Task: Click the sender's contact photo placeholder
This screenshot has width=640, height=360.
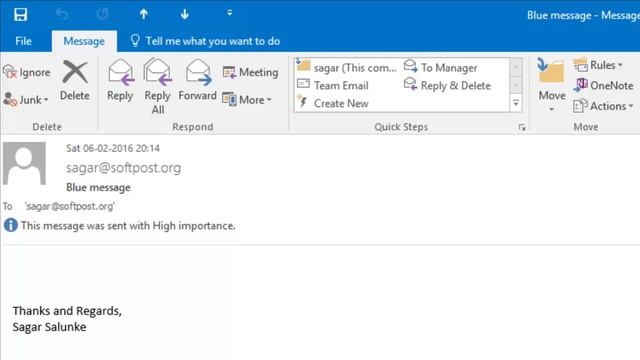Action: 24,163
